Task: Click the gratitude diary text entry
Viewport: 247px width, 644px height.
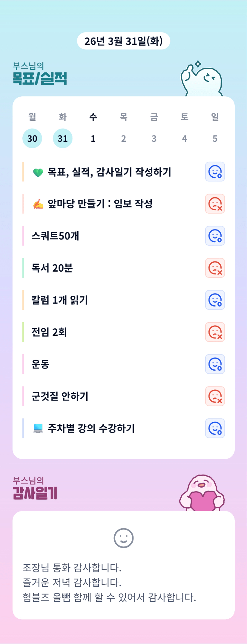Action: point(109,582)
